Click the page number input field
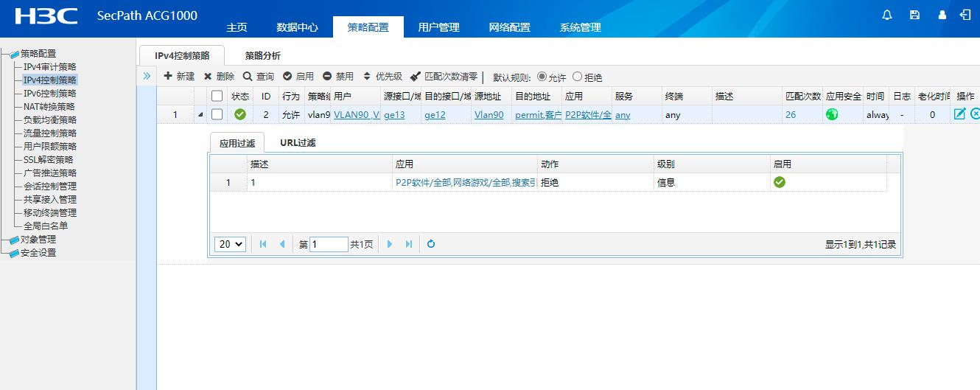Image resolution: width=980 pixels, height=390 pixels. [x=329, y=244]
